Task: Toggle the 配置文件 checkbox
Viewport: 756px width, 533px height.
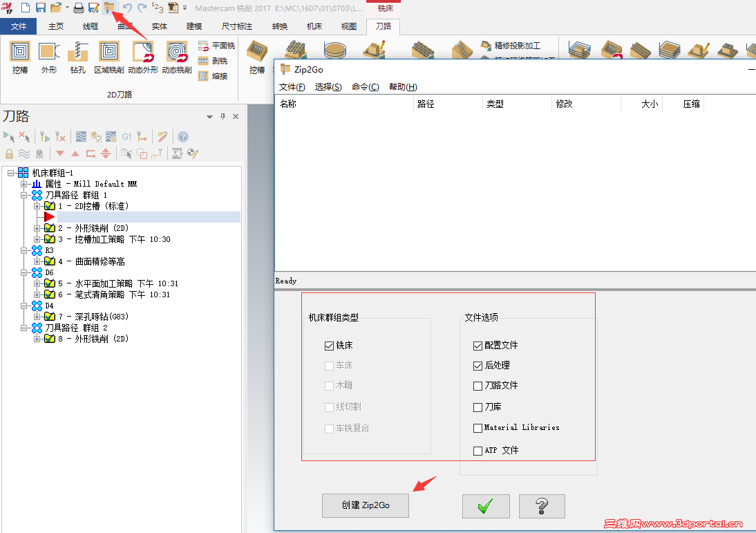Action: coord(478,346)
